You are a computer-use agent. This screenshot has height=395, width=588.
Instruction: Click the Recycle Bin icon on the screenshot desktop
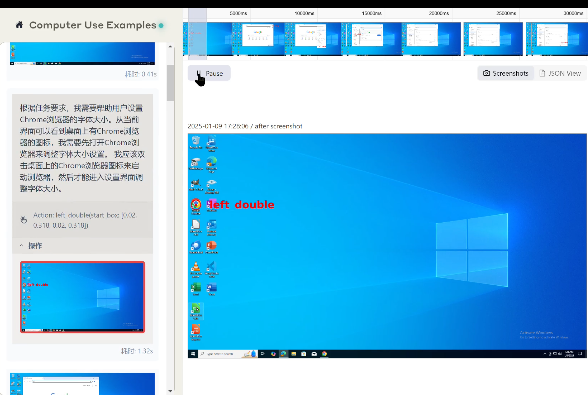[196, 142]
